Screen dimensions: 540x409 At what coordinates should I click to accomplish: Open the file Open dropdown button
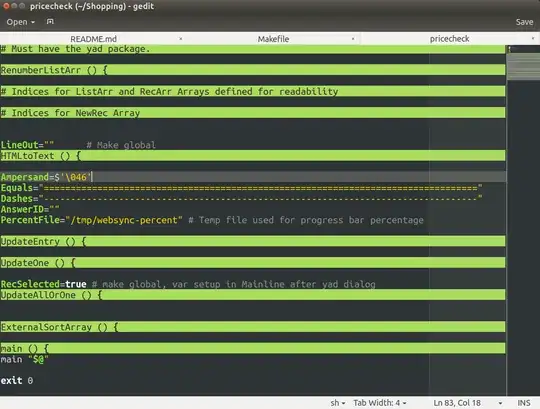coord(20,22)
